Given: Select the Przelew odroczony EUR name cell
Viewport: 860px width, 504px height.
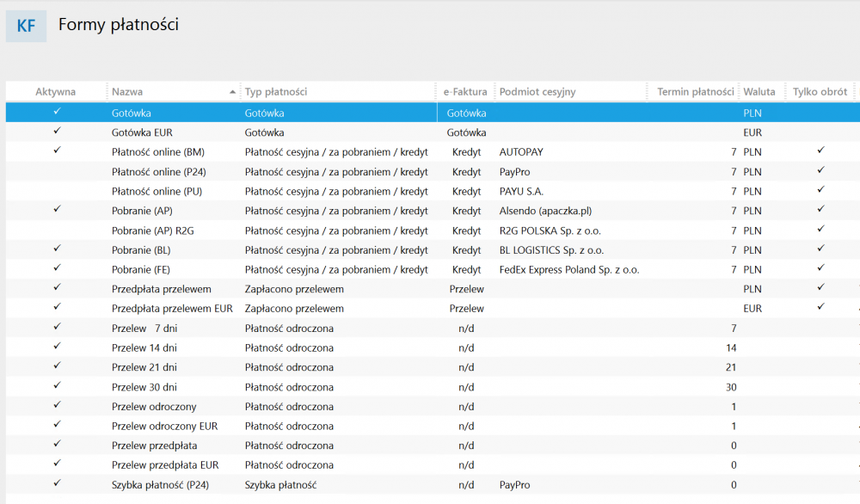Looking at the screenshot, I should (x=164, y=426).
